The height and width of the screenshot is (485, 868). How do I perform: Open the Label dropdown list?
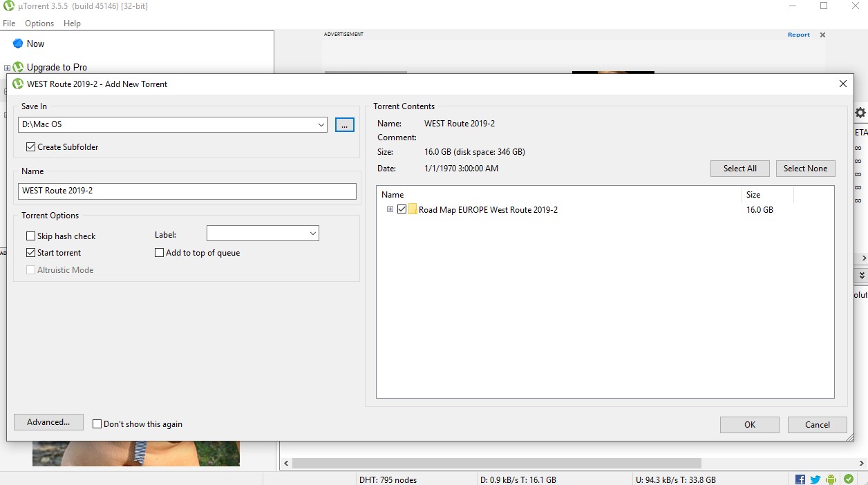312,234
